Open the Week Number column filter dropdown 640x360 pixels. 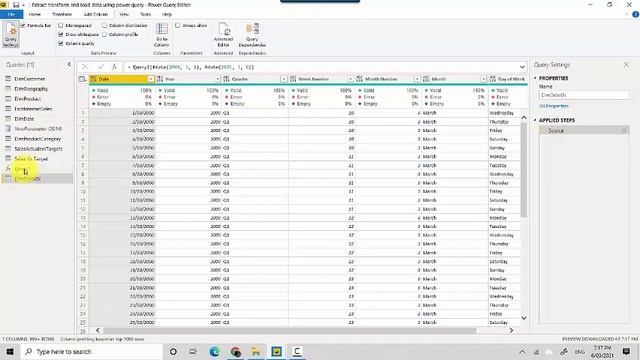(350, 79)
